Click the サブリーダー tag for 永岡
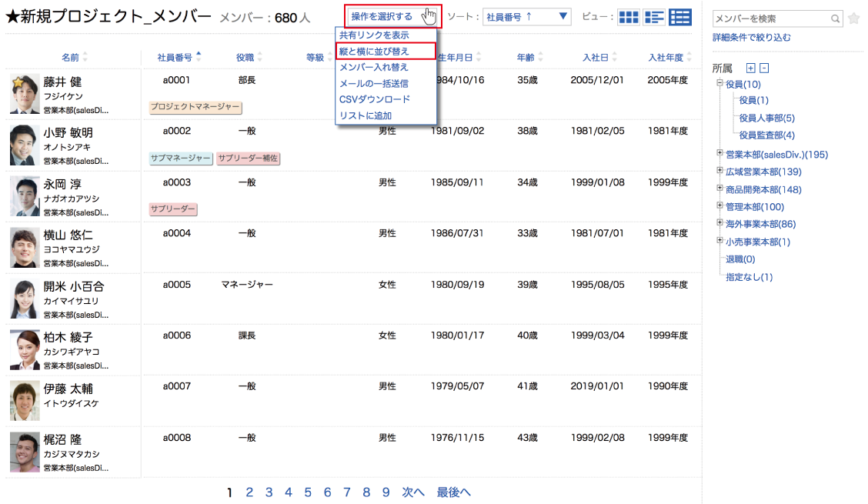This screenshot has width=868, height=504. pos(173,209)
